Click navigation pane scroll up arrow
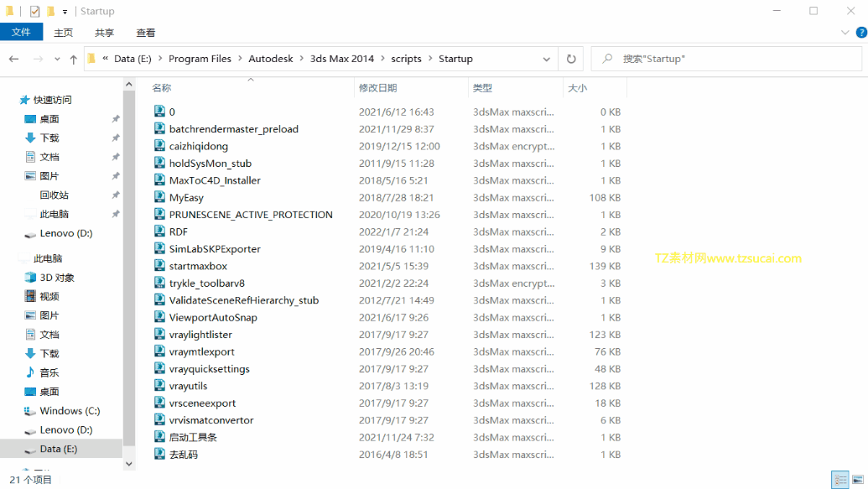 (129, 84)
